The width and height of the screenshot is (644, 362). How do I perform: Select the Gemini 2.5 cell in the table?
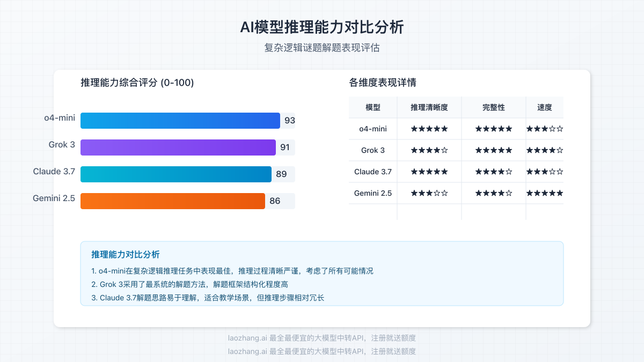[x=373, y=193]
